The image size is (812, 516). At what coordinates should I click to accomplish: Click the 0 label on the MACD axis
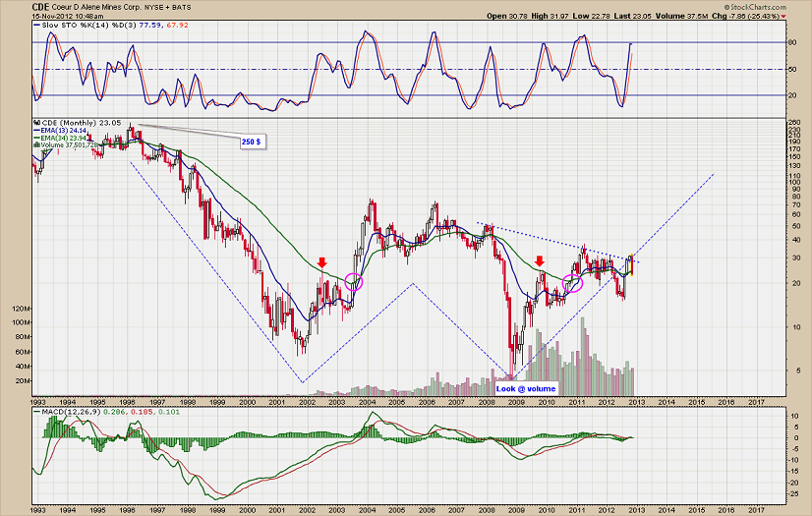[795, 437]
